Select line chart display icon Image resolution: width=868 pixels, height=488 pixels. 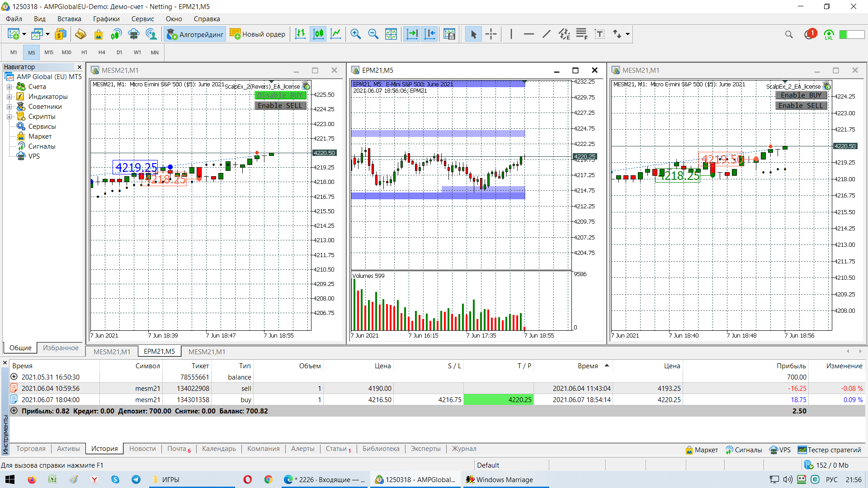click(x=336, y=34)
